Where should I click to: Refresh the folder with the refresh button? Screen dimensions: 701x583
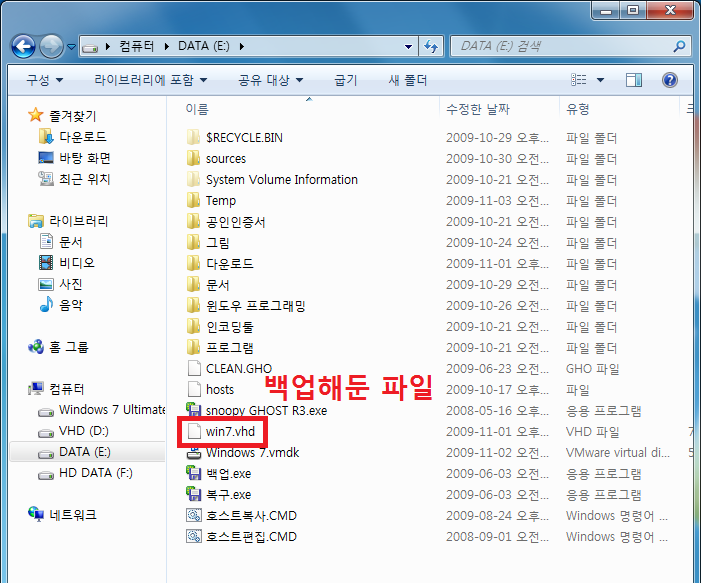tap(431, 46)
